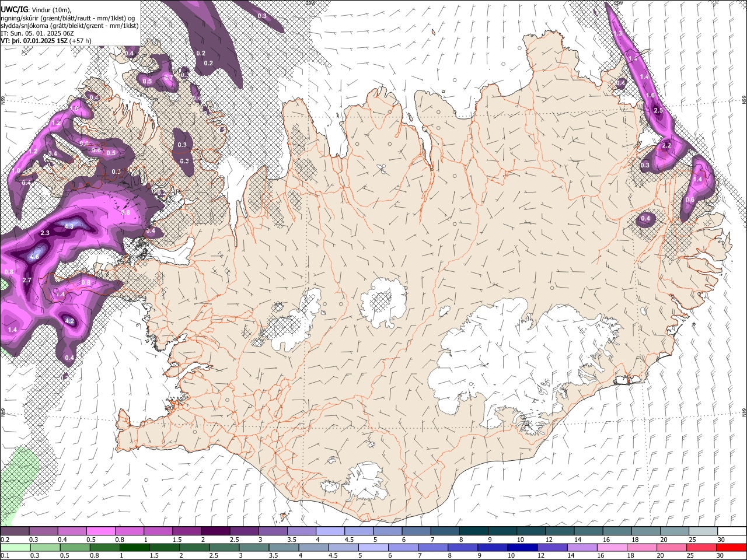The width and height of the screenshot is (747, 560).
Task: Select the 14–16 light purple rain-scale swatch
Action: pyautogui.click(x=583, y=547)
